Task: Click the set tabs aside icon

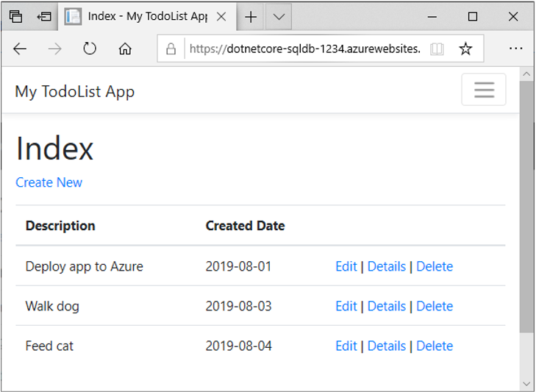Action: point(44,16)
